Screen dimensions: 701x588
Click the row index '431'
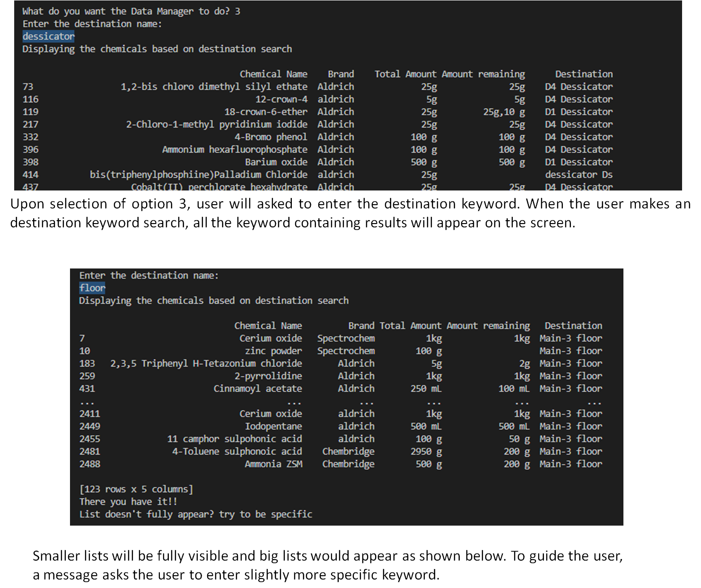click(87, 389)
